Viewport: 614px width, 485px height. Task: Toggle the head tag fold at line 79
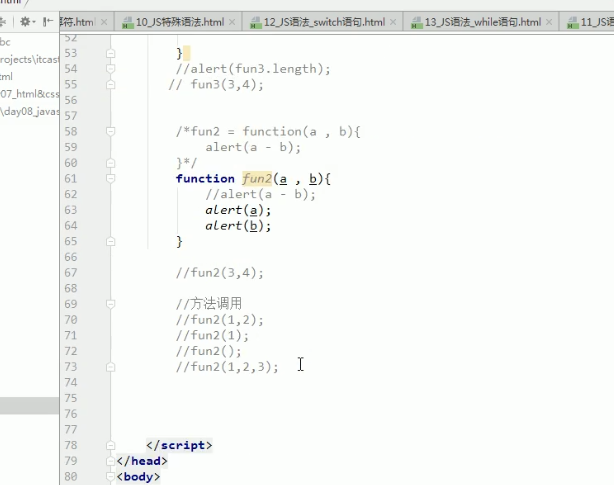click(x=111, y=461)
